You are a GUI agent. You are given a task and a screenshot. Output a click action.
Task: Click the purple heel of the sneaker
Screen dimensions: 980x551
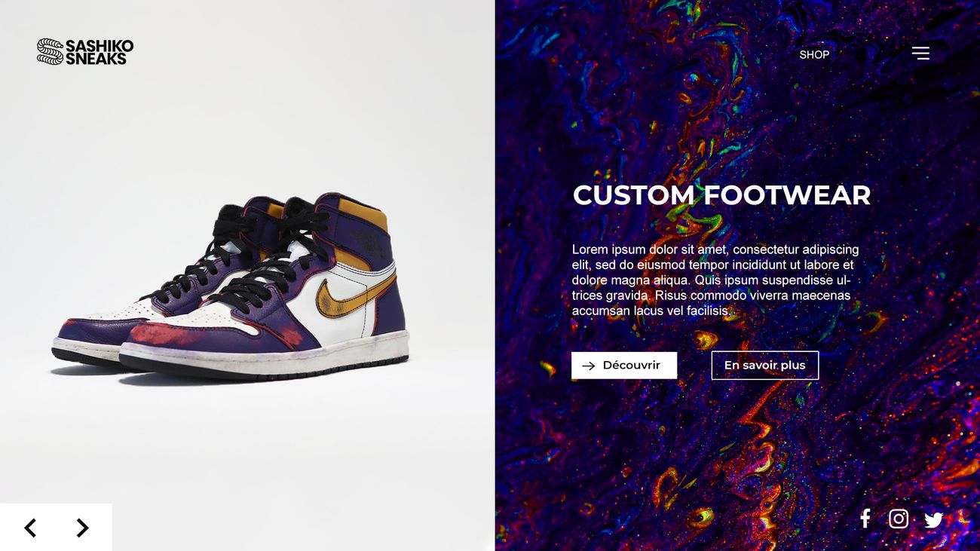point(387,305)
